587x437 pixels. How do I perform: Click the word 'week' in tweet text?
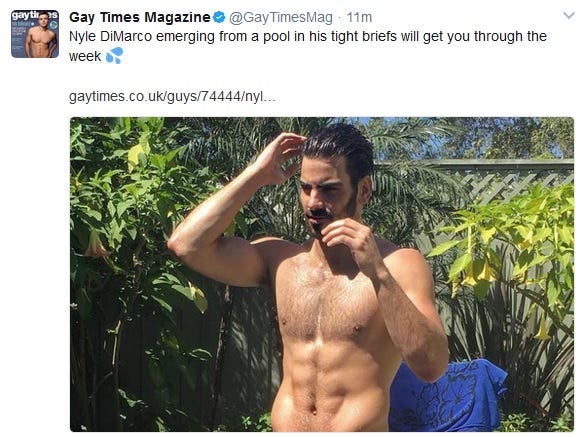pos(85,57)
